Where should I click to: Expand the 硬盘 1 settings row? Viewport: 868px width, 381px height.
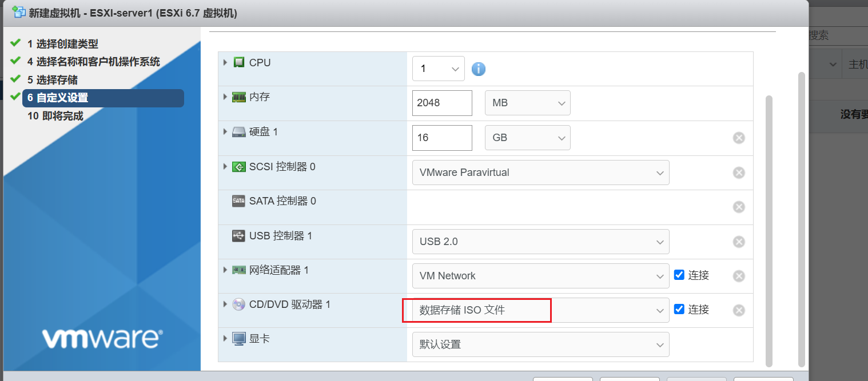pyautogui.click(x=225, y=132)
